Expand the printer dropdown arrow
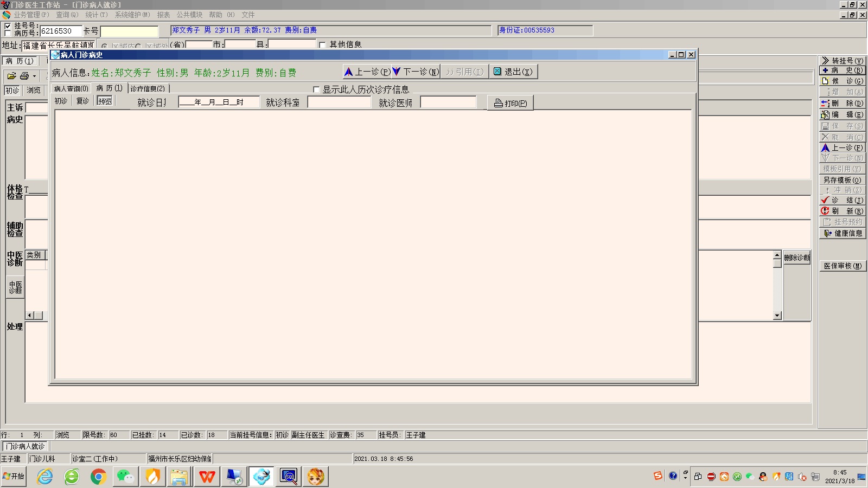This screenshot has width=868, height=488. tap(34, 76)
